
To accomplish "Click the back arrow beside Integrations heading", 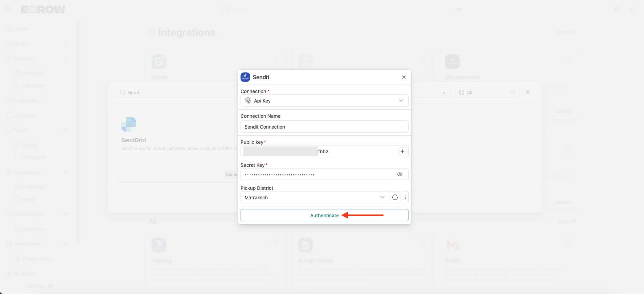I will 151,32.
